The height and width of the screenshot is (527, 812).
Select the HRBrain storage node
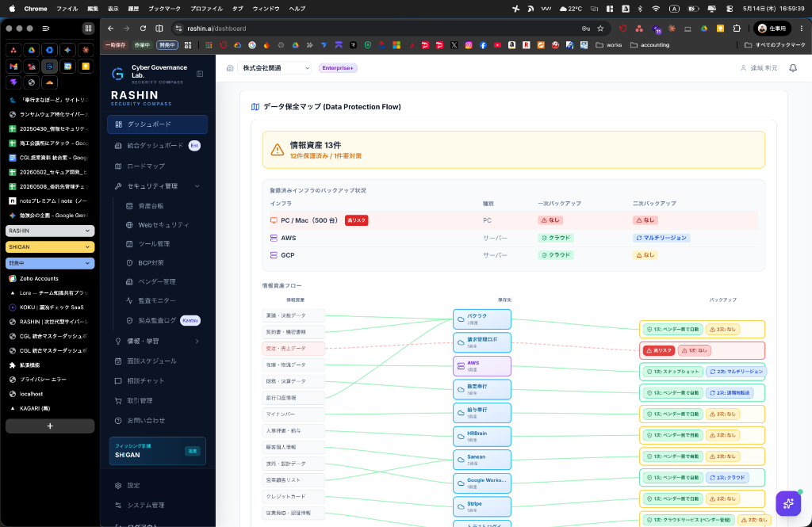click(481, 437)
